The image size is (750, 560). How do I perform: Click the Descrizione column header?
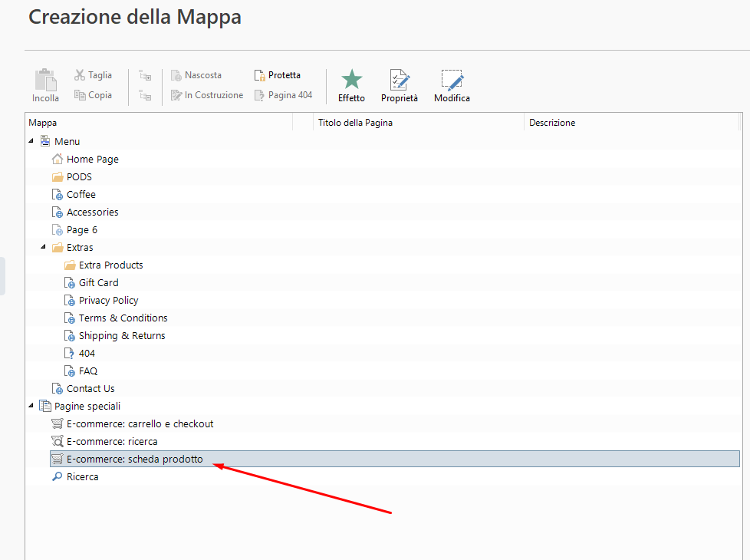(x=552, y=123)
